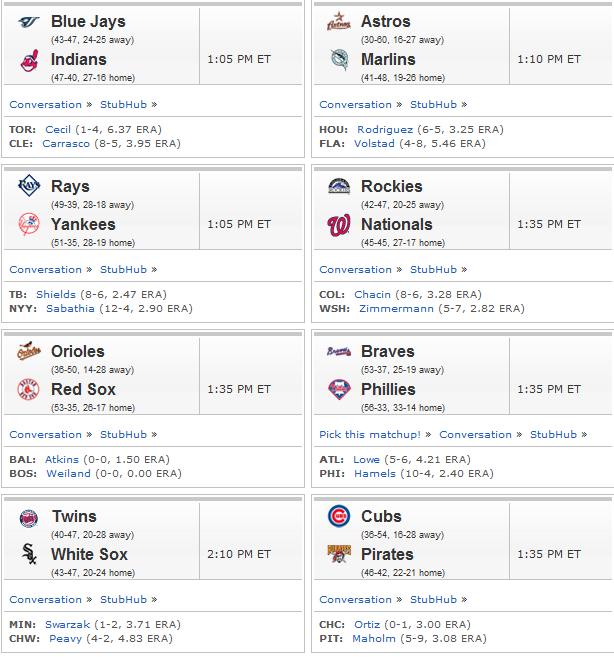The height and width of the screenshot is (657, 614).
Task: Click the Phillies team logo
Action: pyautogui.click(x=339, y=389)
